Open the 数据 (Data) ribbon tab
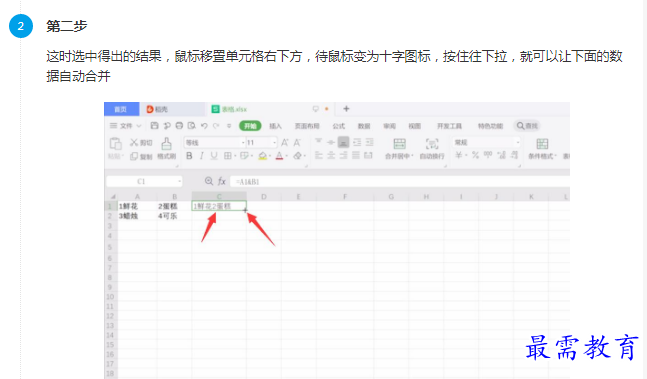Viewport: 647px width, 379px height. (364, 126)
